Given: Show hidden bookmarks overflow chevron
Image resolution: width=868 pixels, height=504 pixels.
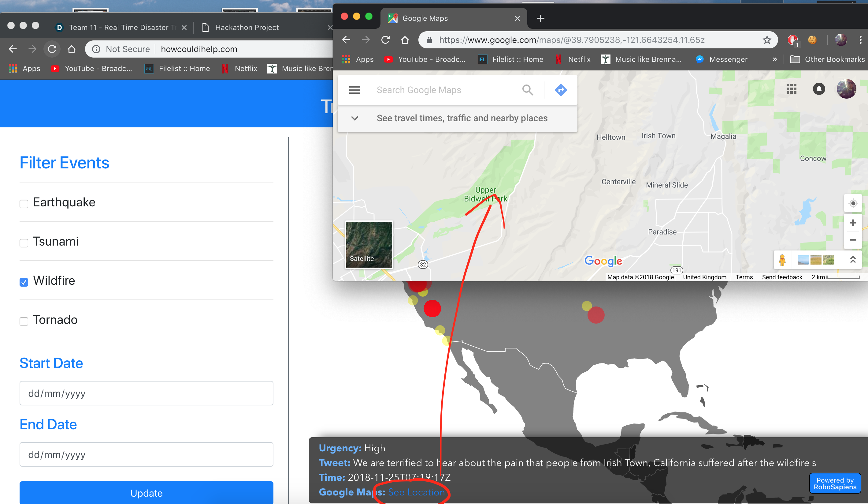Looking at the screenshot, I should pyautogui.click(x=775, y=59).
